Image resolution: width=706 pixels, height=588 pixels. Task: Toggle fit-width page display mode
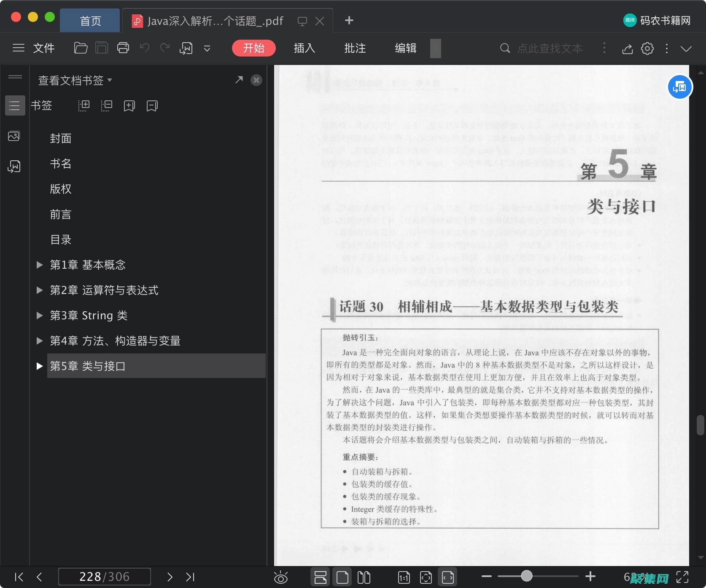click(x=448, y=577)
